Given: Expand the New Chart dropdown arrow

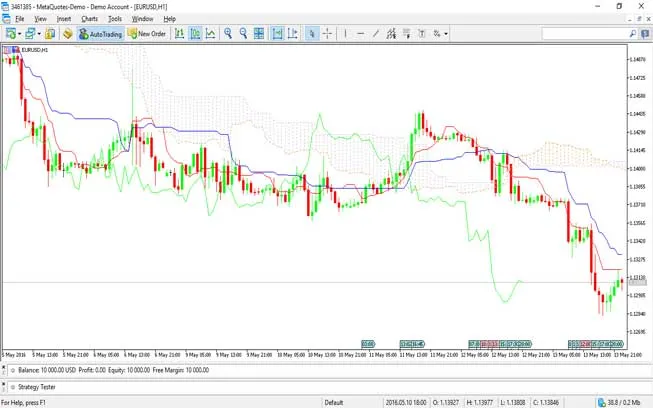Looking at the screenshot, I should click(x=20, y=34).
